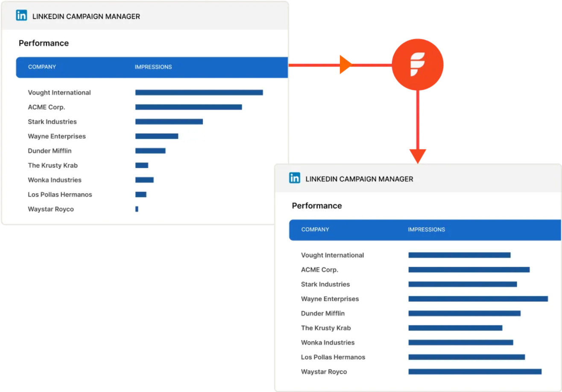Select Dunder Mifflin in the back panel
Image resolution: width=562 pixels, height=392 pixels.
pyautogui.click(x=50, y=151)
